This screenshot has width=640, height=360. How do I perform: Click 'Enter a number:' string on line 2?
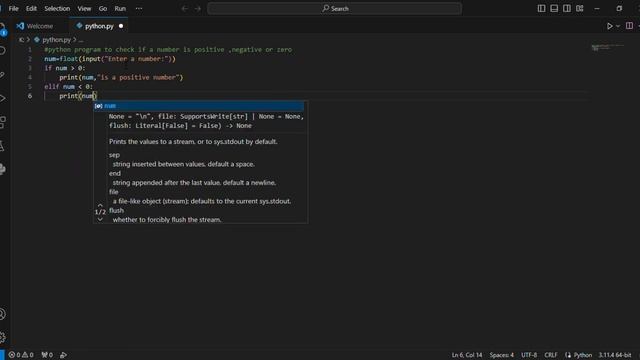tap(136, 59)
